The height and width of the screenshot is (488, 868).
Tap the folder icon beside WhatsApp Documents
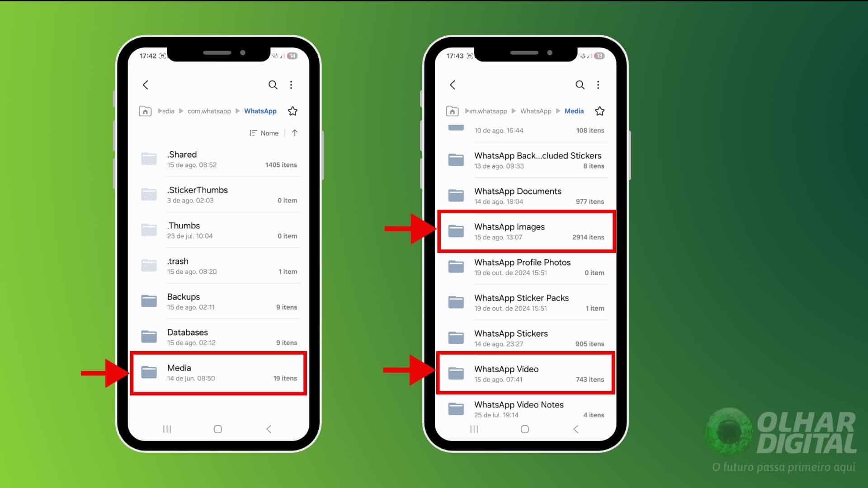click(x=456, y=195)
